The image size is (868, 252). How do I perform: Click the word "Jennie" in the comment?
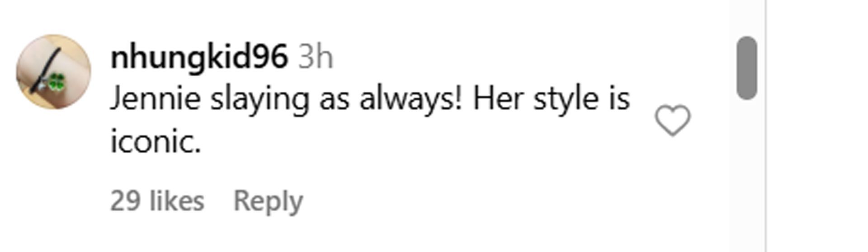tap(156, 99)
